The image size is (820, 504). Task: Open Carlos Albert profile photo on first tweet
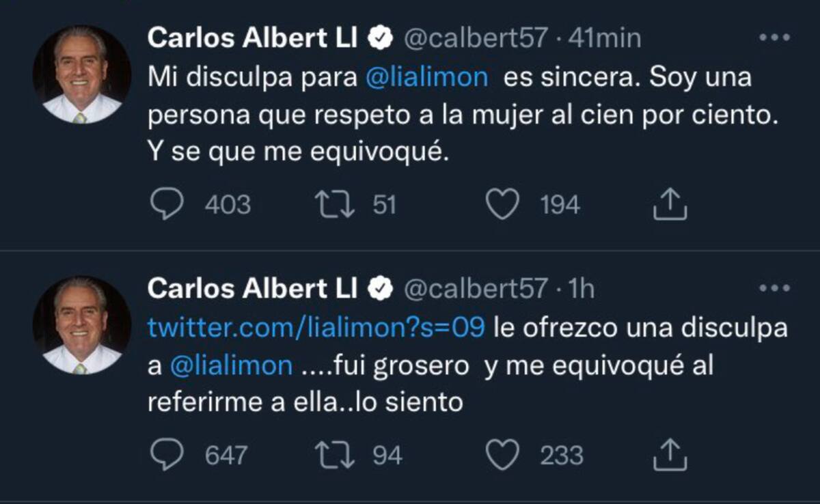coord(81,75)
